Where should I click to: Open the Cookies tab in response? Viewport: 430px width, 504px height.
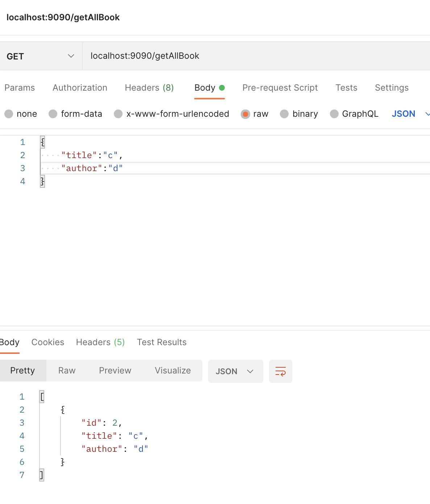tap(47, 342)
